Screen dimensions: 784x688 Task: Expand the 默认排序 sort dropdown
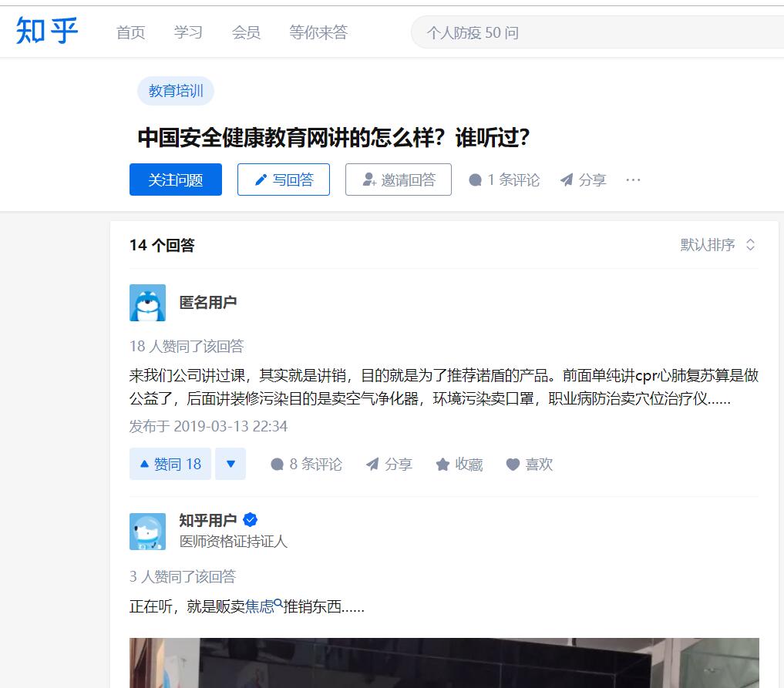tap(717, 245)
